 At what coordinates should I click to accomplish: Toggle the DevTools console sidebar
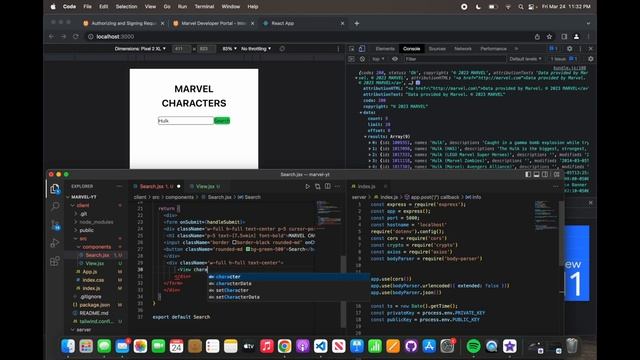point(351,59)
